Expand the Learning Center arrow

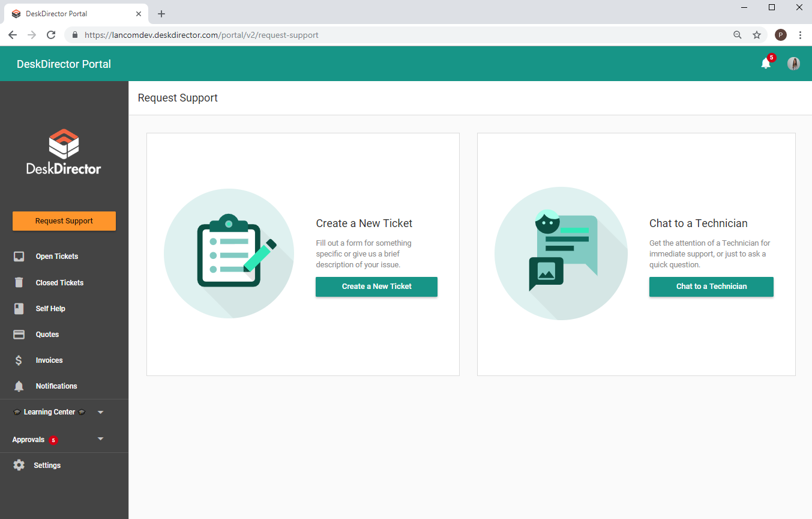[x=100, y=412]
